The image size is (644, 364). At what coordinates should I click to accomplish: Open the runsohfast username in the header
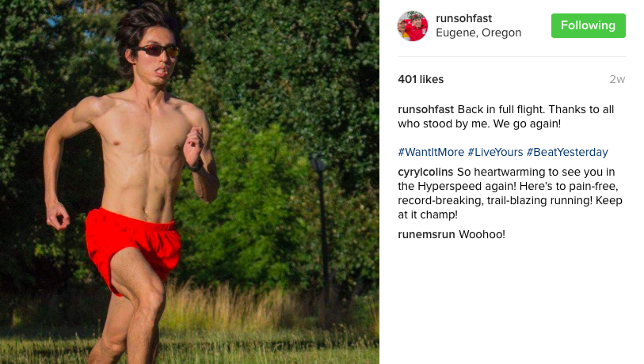point(463,18)
